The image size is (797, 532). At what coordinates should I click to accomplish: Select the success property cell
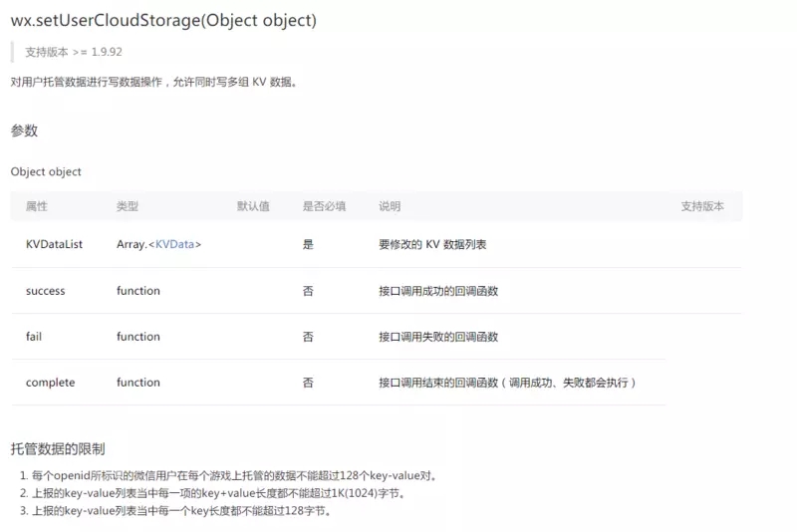coord(45,291)
